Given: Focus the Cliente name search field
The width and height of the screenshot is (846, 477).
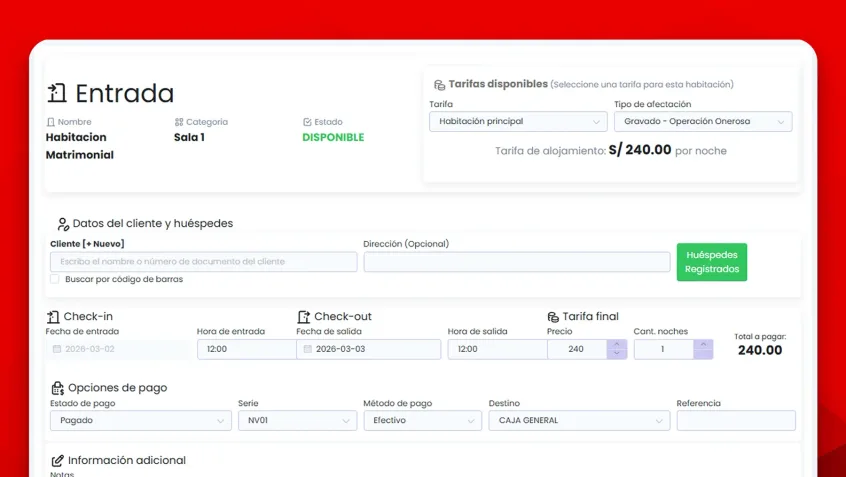Looking at the screenshot, I should [203, 262].
